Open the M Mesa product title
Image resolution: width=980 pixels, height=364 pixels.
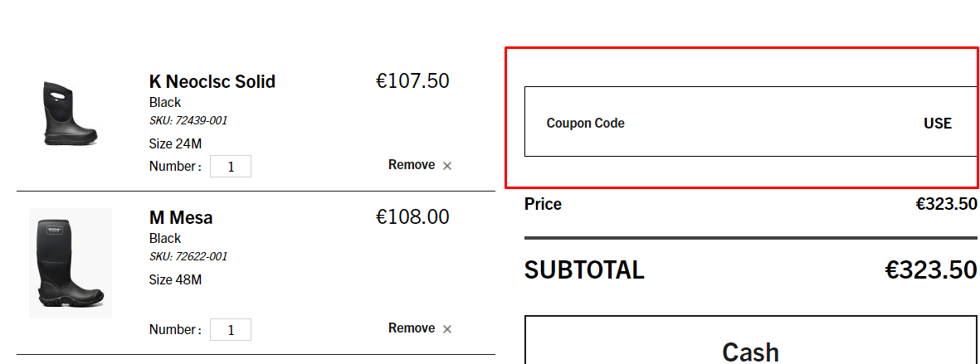181,217
